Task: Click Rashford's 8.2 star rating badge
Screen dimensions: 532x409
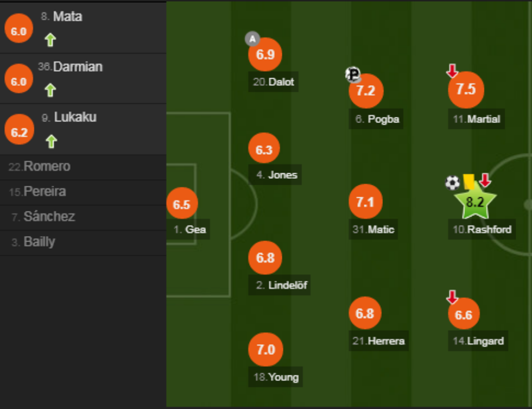Action: point(475,202)
